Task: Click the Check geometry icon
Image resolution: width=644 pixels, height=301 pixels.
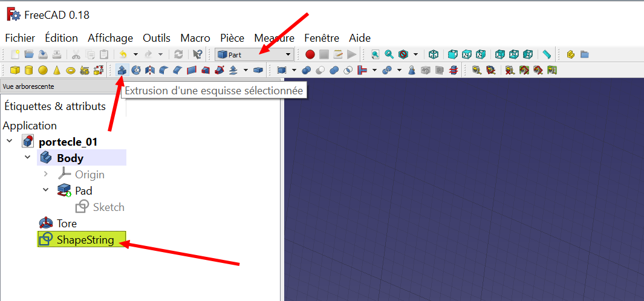Action: (x=412, y=70)
